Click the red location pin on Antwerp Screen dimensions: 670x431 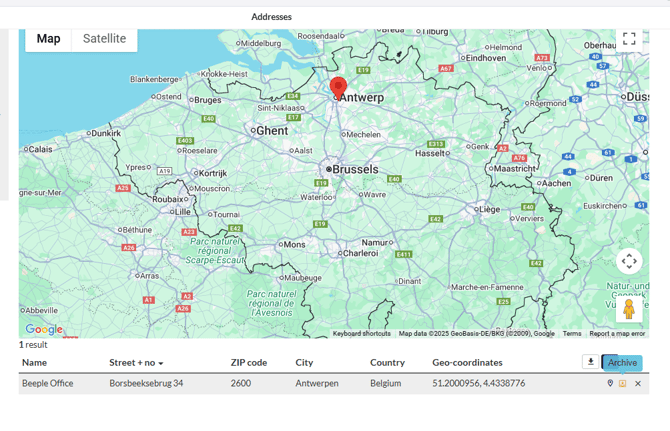coord(338,87)
